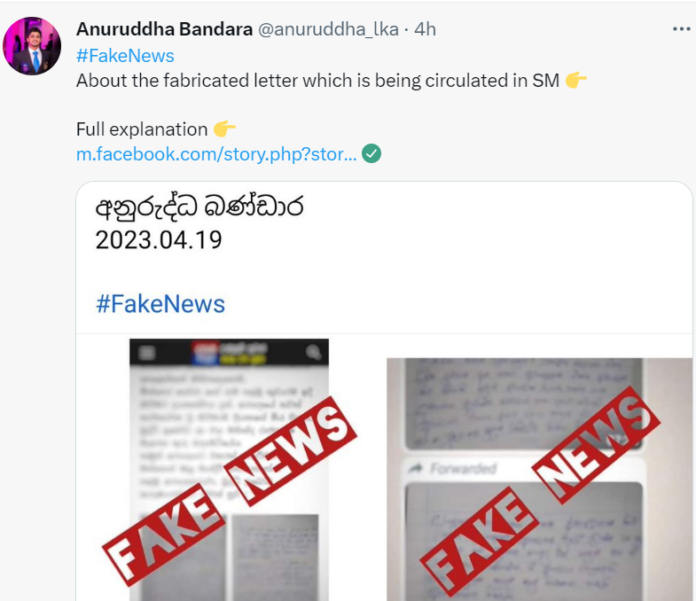Click the Sinhala name heading in the card
Screen dimensions: 696x601
[199, 207]
